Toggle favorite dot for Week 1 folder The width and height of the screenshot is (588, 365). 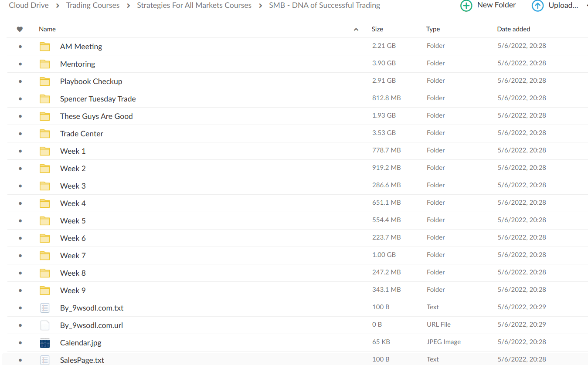click(20, 151)
